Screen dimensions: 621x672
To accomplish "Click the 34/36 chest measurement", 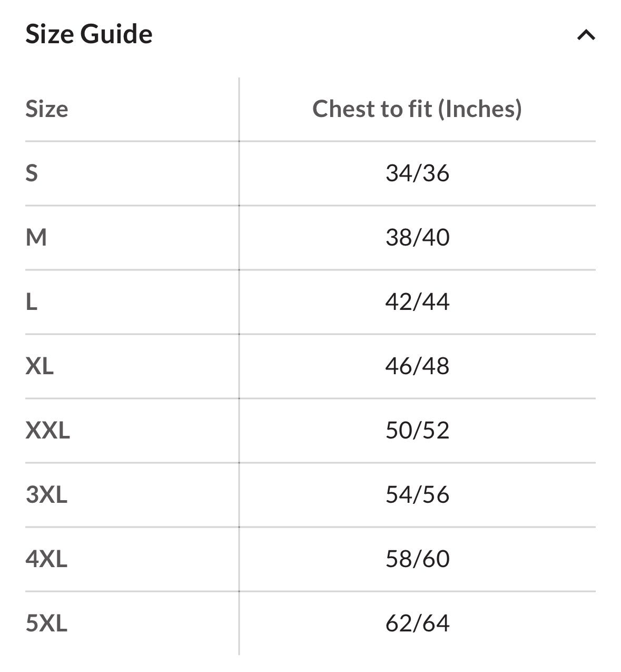I will (x=417, y=173).
